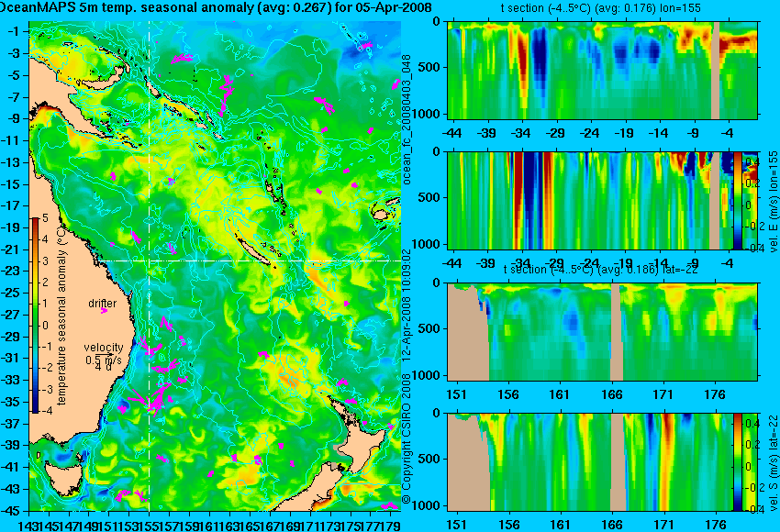Click the '-34' tick below the top temperature section

[521, 133]
